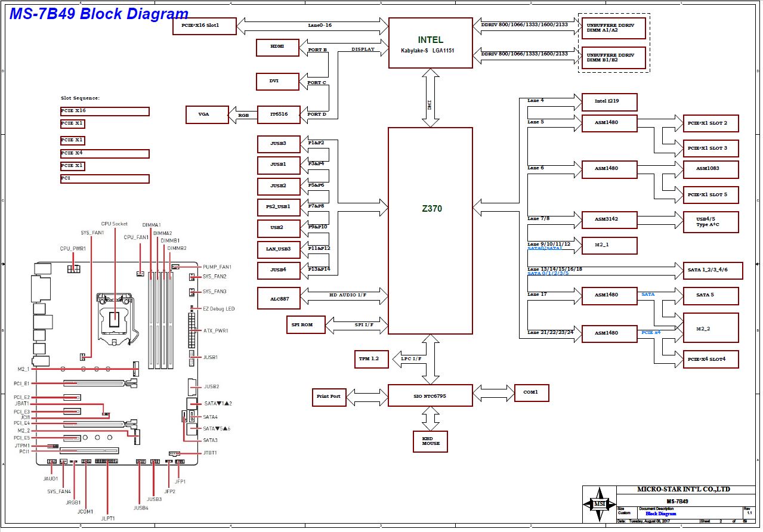Select the ALC887 audio codec block
Image resolution: width=763 pixels, height=532 pixels.
click(279, 298)
